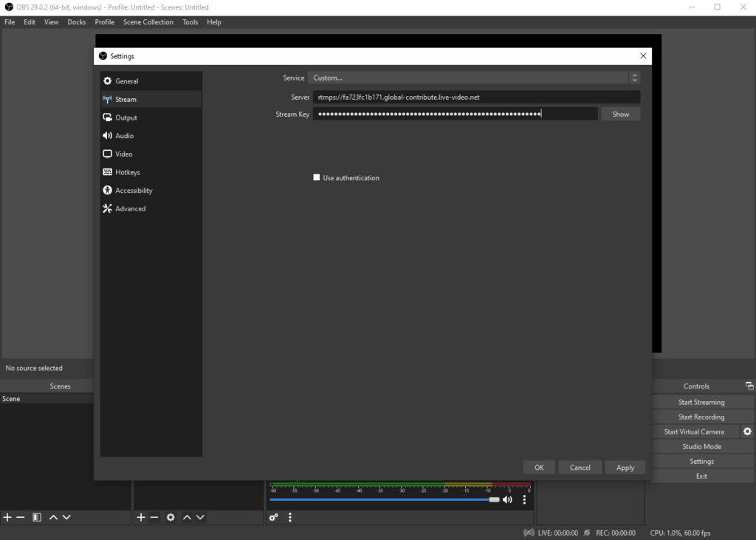756x540 pixels.
Task: Apply the stream settings changes
Action: click(x=625, y=467)
